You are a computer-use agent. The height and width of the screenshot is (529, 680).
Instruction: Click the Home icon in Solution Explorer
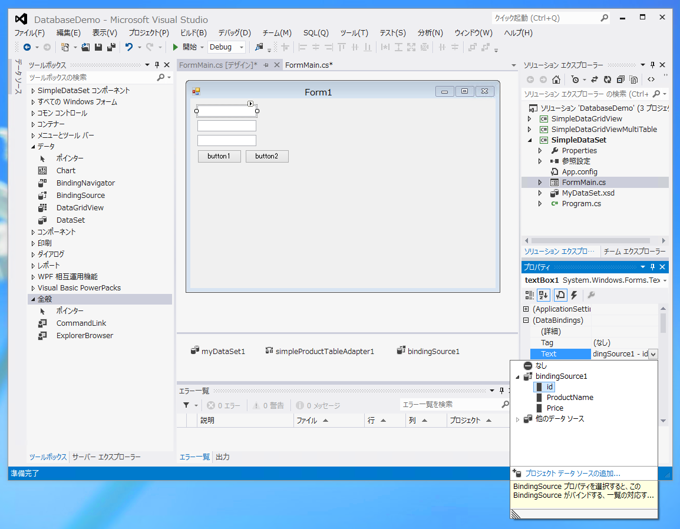point(556,80)
